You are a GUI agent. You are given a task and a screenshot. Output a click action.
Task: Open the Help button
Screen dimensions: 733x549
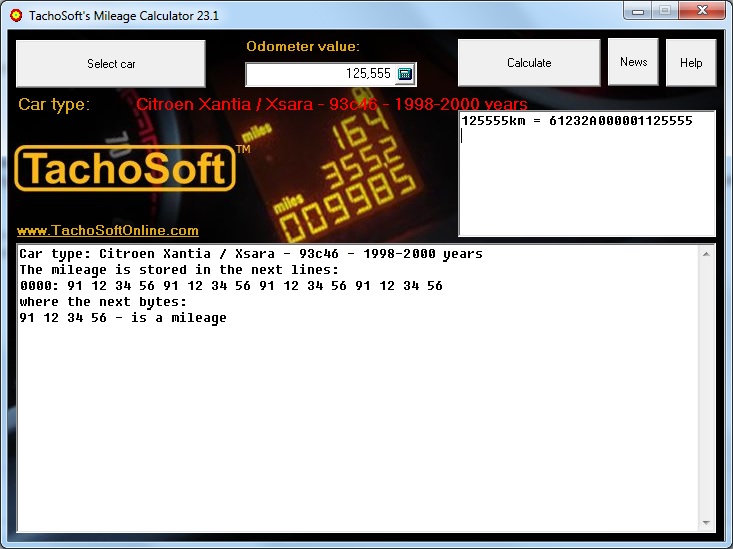click(691, 63)
